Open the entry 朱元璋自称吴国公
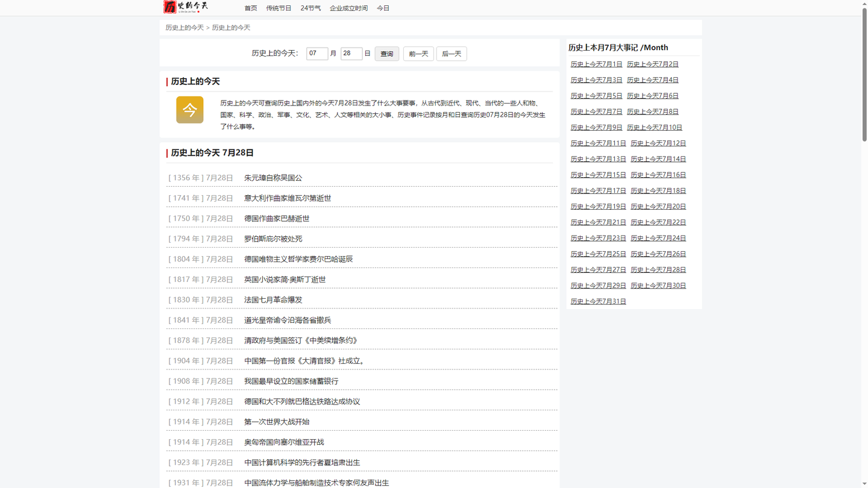 click(x=273, y=178)
